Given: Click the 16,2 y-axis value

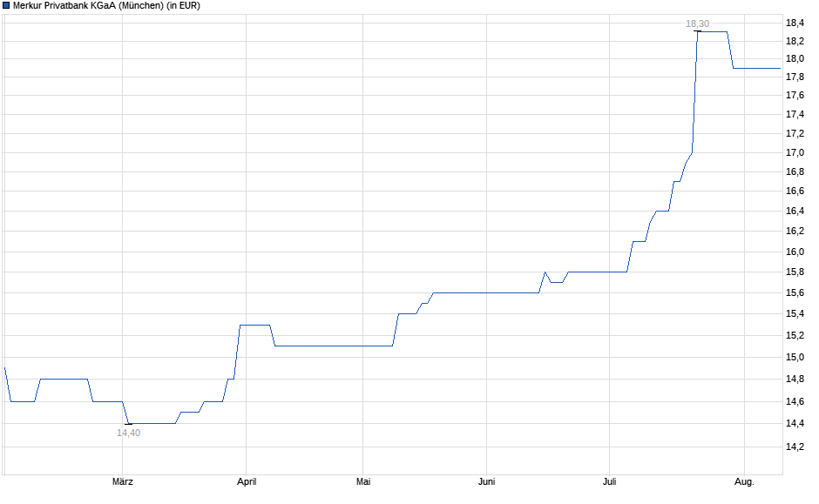Looking at the screenshot, I should pyautogui.click(x=795, y=232).
